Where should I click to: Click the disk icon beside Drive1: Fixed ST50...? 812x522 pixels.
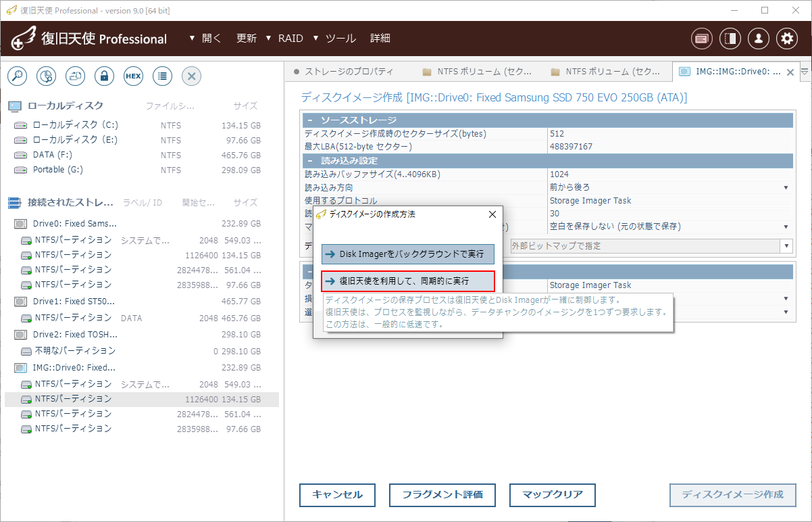pos(21,301)
